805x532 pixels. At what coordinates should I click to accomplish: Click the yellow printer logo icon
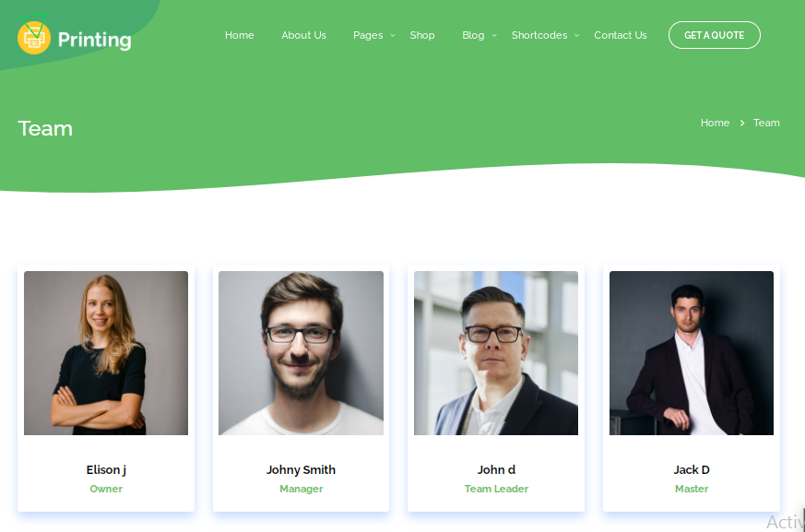(x=34, y=38)
